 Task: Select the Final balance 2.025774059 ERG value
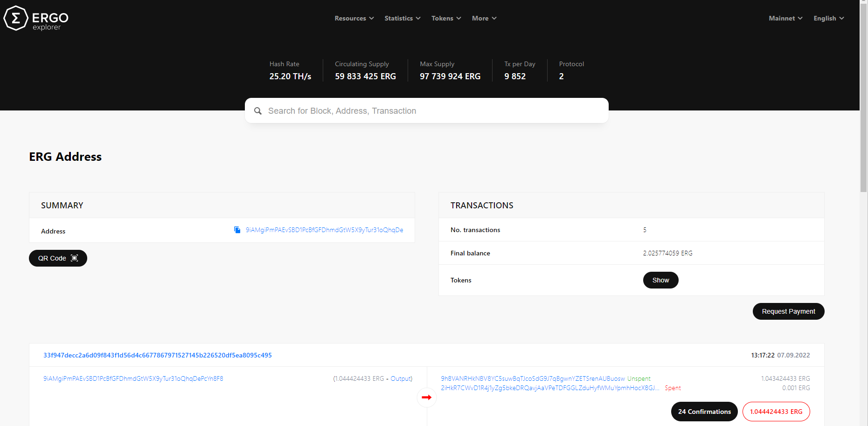click(x=667, y=253)
